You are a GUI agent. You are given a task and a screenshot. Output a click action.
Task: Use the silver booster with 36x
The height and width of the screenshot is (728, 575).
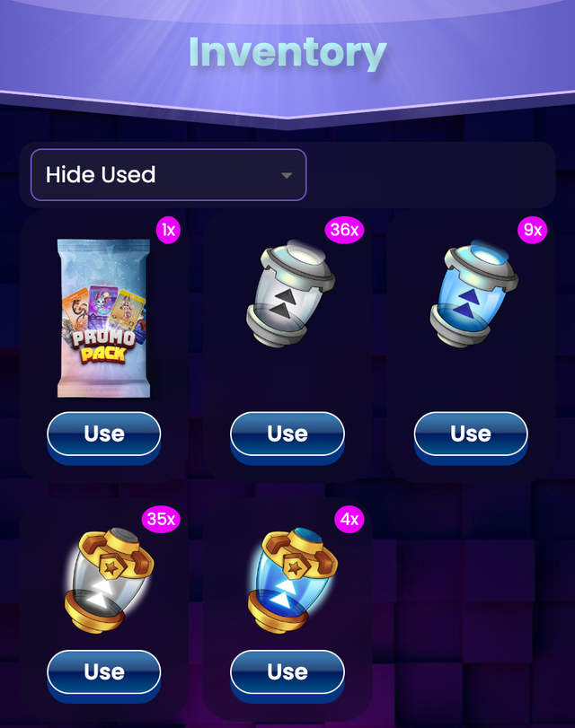click(287, 434)
